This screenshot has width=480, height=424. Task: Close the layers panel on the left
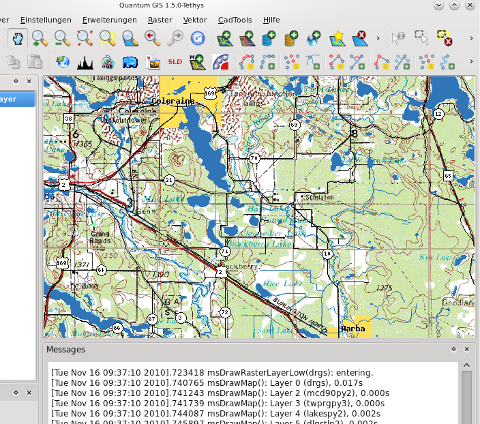(x=29, y=81)
